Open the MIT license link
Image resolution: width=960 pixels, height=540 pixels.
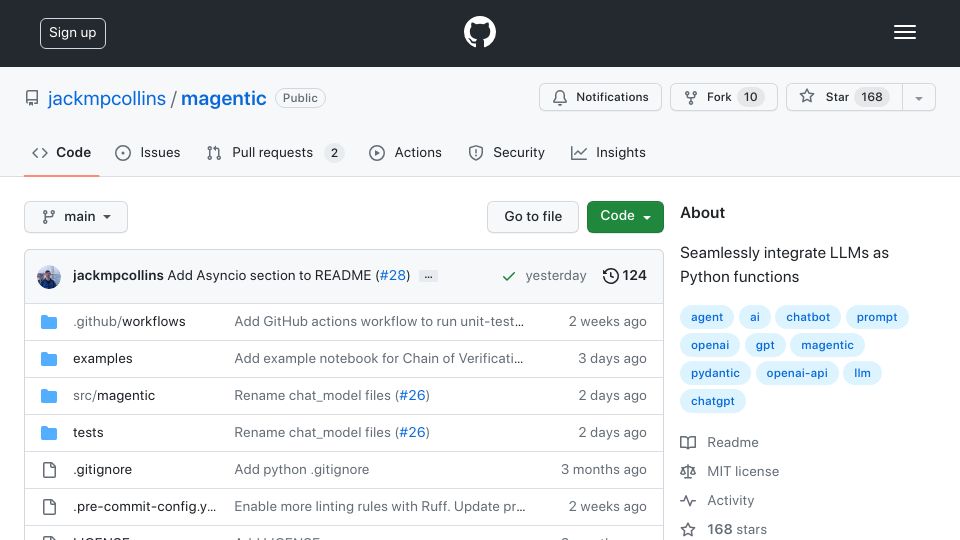click(x=730, y=471)
